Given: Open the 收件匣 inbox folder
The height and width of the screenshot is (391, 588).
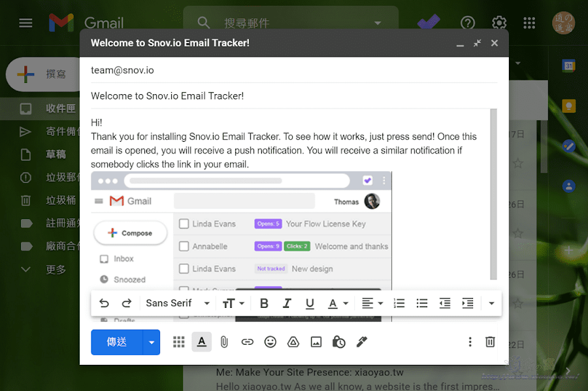Looking at the screenshot, I should coord(40,109).
